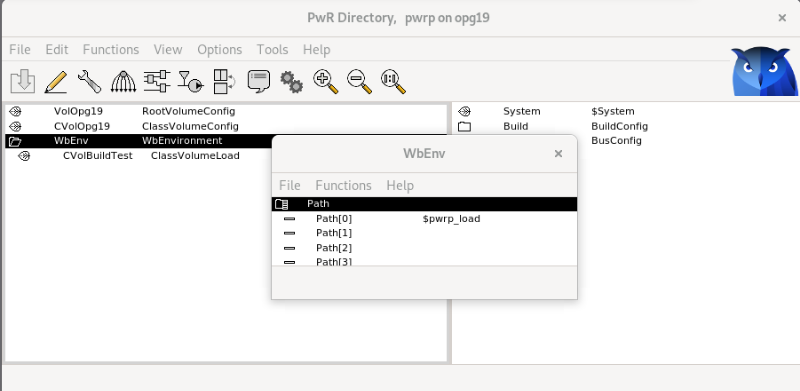
Task: Close the PwR Directory window
Action: point(782,18)
